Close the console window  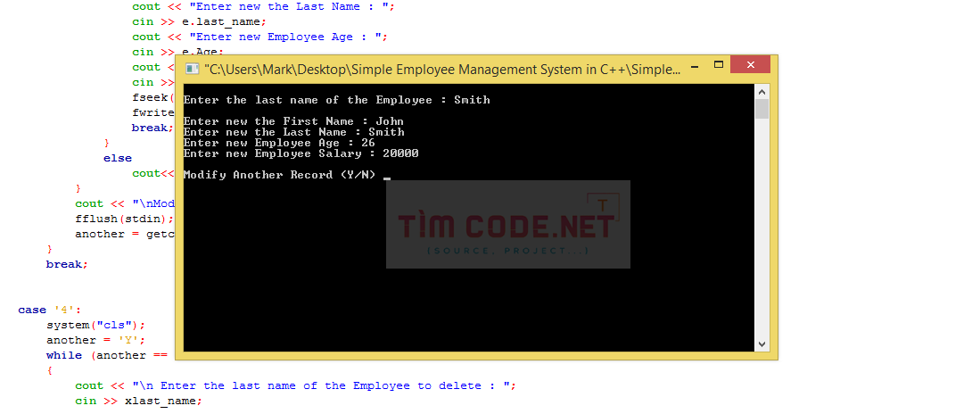point(750,65)
